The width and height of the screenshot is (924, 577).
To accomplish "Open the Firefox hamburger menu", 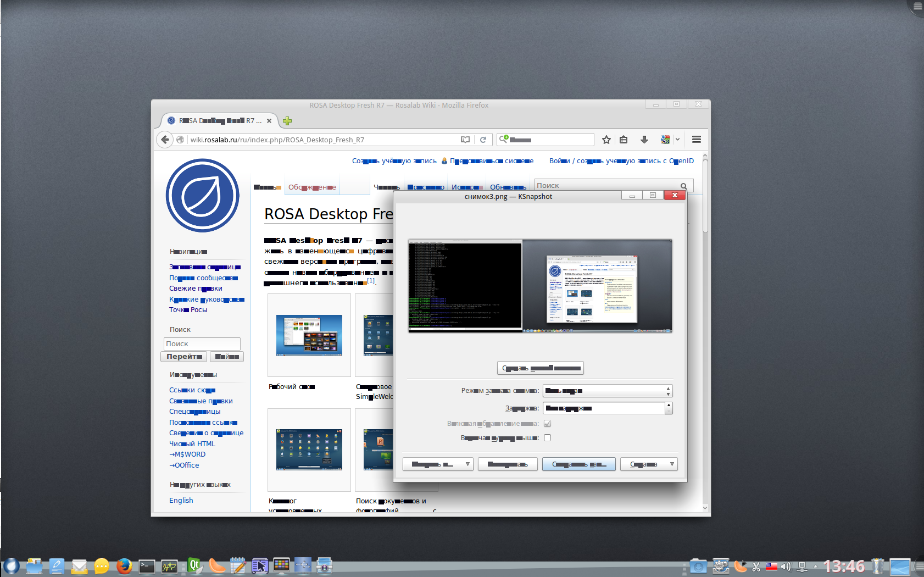I will point(696,140).
